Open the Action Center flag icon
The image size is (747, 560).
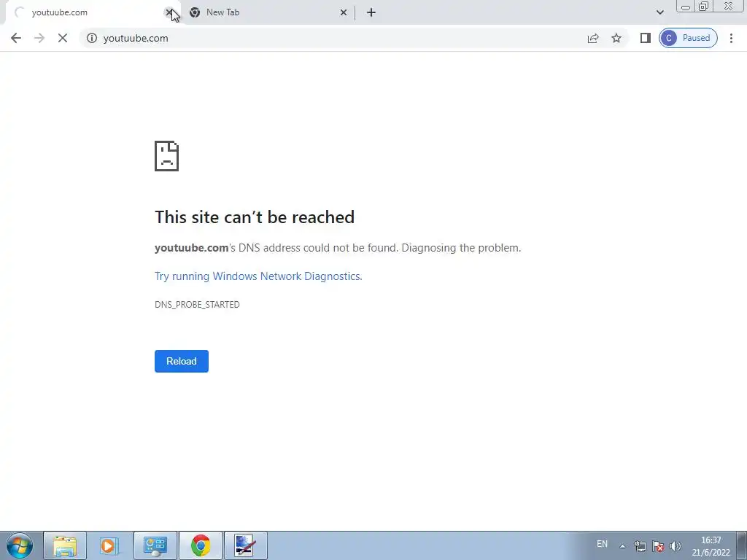click(658, 546)
